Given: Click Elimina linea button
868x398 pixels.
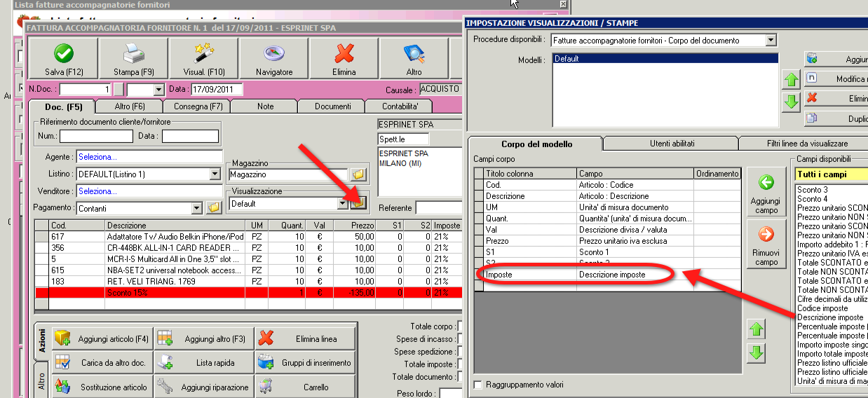Looking at the screenshot, I should pyautogui.click(x=305, y=339).
